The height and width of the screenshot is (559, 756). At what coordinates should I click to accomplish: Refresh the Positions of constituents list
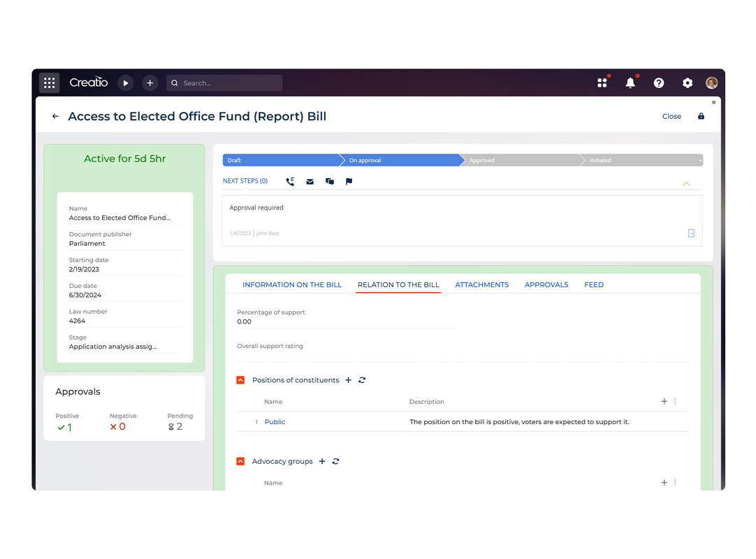pos(362,380)
